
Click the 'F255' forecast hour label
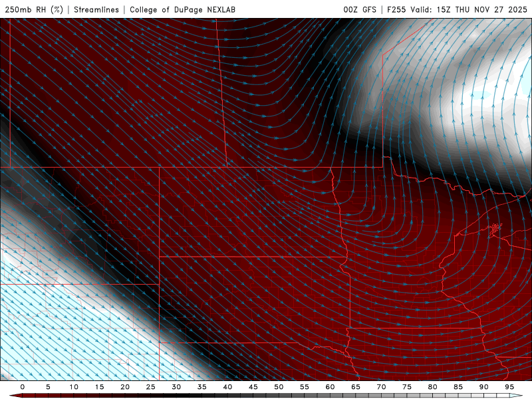(x=396, y=9)
